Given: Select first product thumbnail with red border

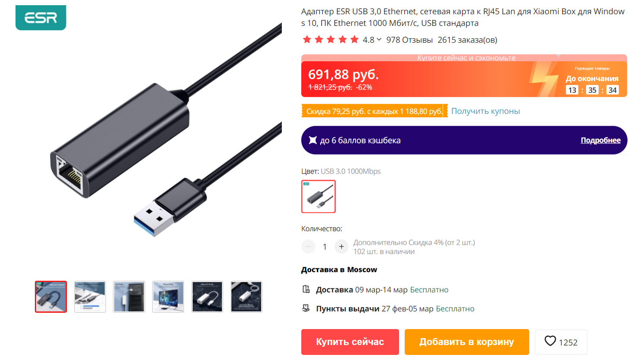Looking at the screenshot, I should (51, 297).
